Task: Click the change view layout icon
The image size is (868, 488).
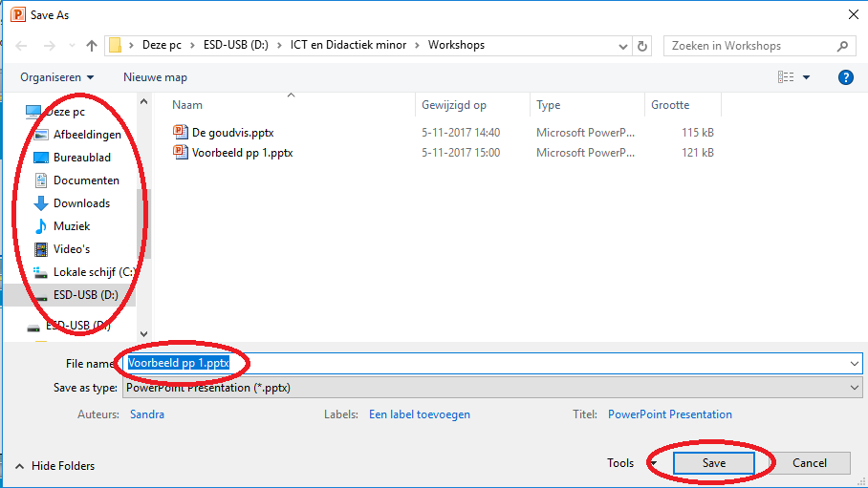Action: 786,77
